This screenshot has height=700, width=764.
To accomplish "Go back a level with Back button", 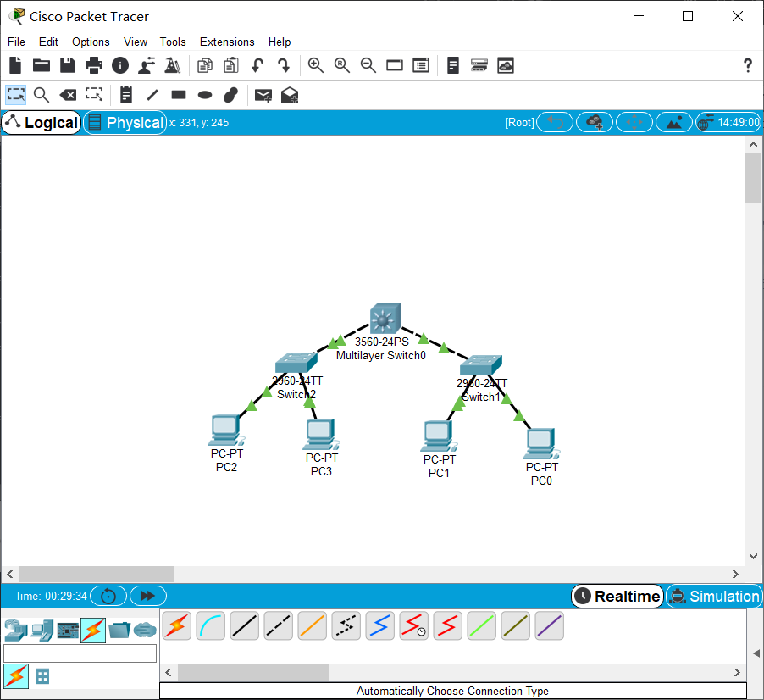I will coord(555,122).
